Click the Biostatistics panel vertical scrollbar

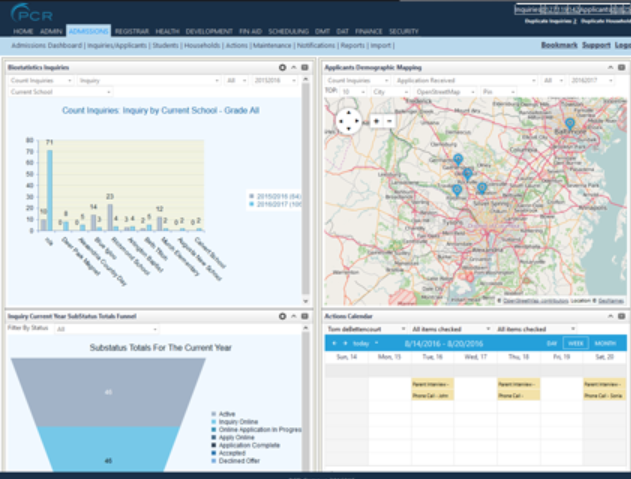[305, 189]
